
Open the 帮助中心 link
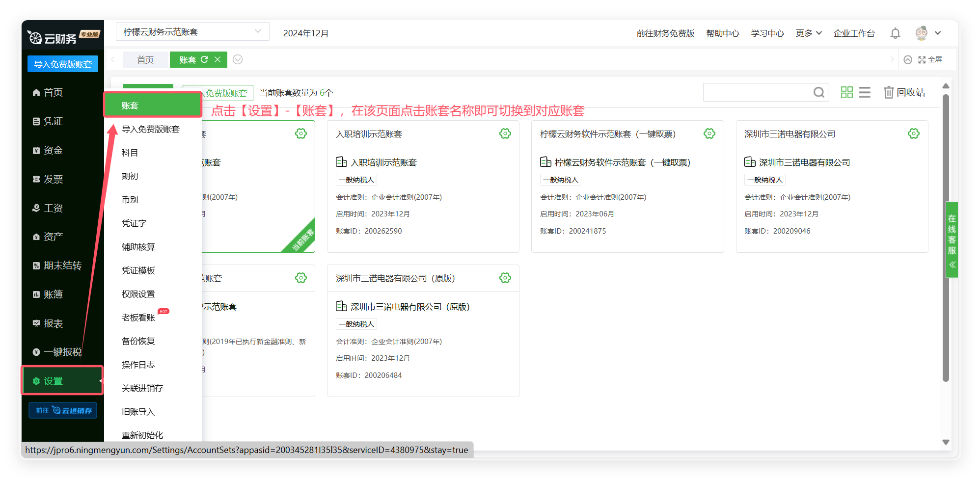tap(722, 33)
